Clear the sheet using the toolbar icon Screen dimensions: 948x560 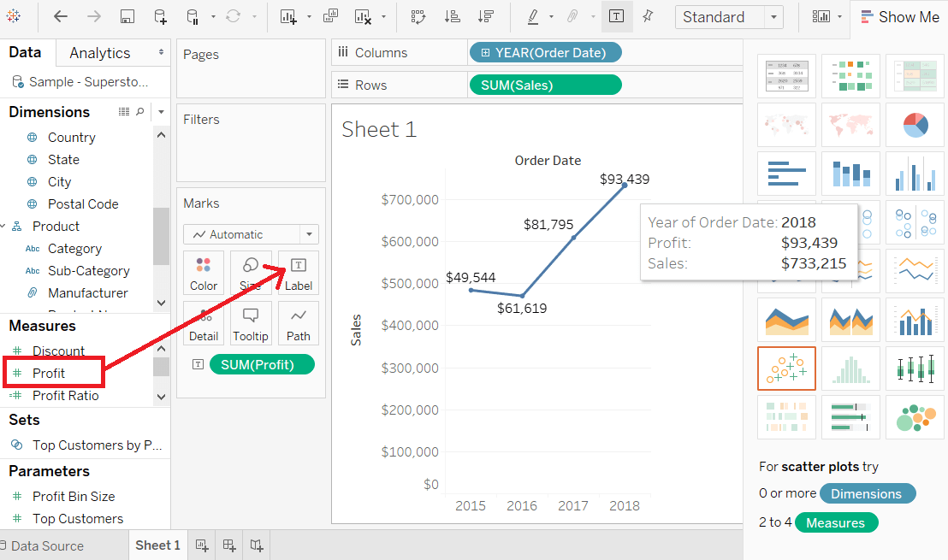click(x=363, y=17)
